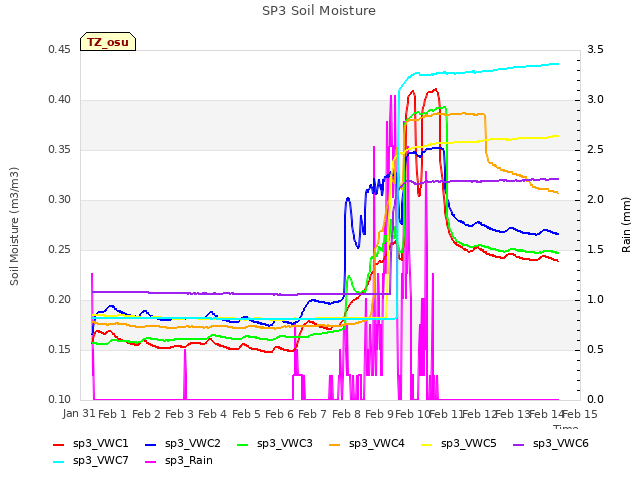Image resolution: width=640 pixels, height=480 pixels.
Task: Click purple sp3_VWC6 legend color marker
Action: click(518, 444)
